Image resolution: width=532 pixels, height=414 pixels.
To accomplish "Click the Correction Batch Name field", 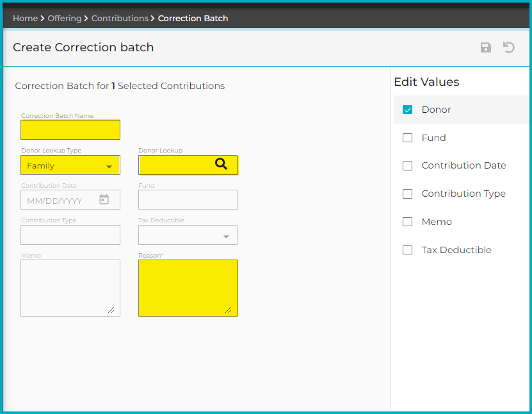I will pos(70,130).
